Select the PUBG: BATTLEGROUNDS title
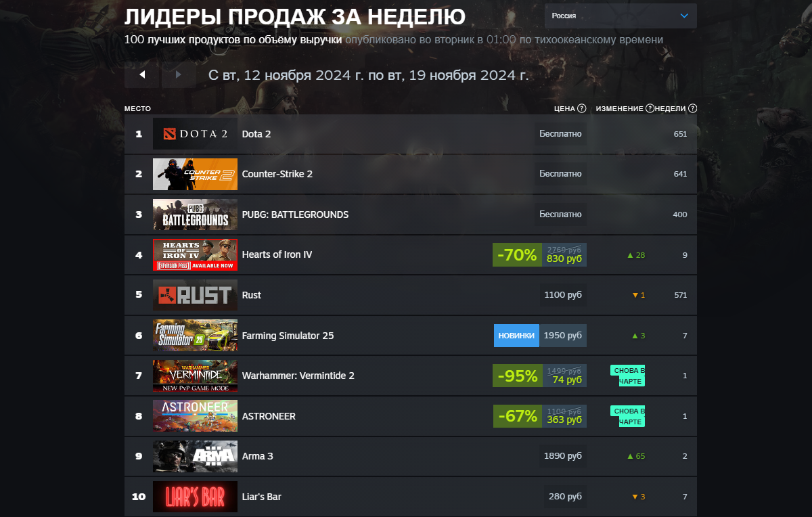The image size is (812, 517). [295, 215]
